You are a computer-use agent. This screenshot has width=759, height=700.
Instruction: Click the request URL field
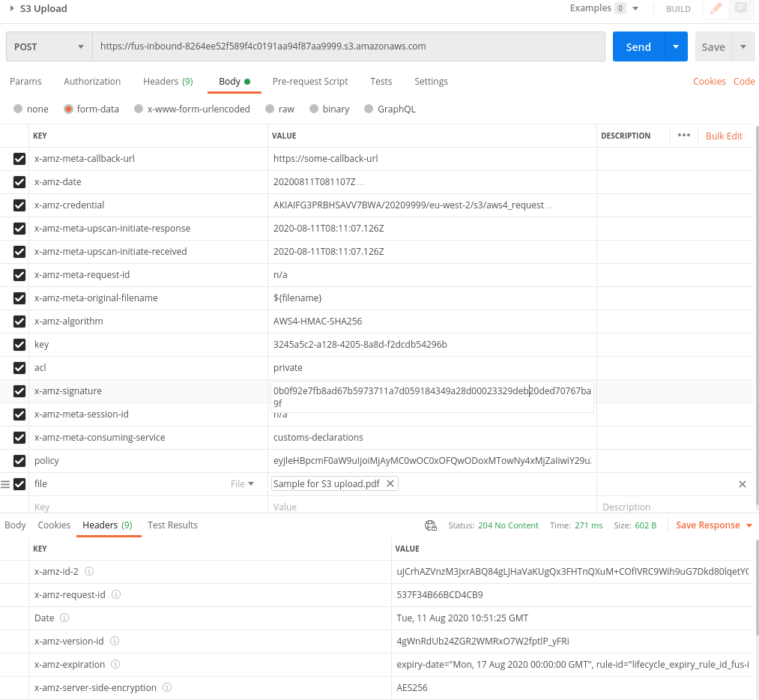349,46
